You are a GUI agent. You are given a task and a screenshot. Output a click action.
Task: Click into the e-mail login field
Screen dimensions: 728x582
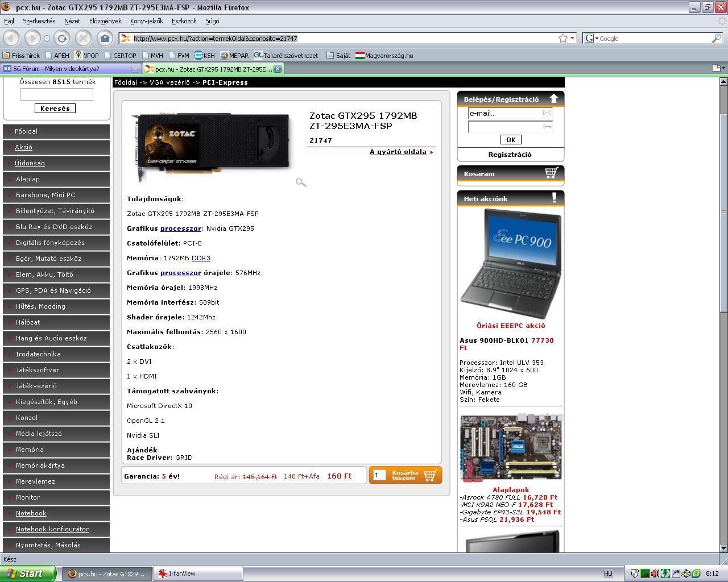504,113
